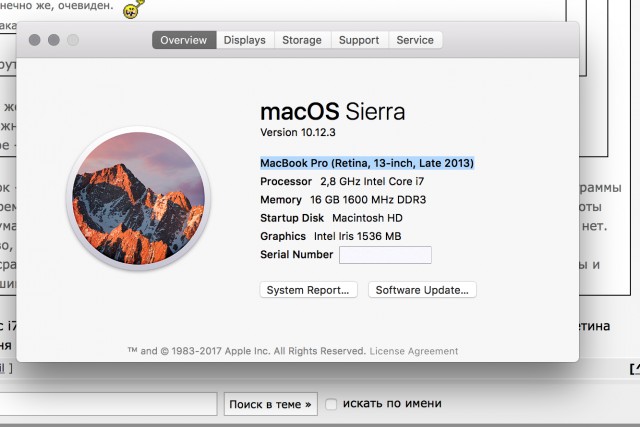Select the Support tab
This screenshot has height=427, width=640.
click(359, 40)
